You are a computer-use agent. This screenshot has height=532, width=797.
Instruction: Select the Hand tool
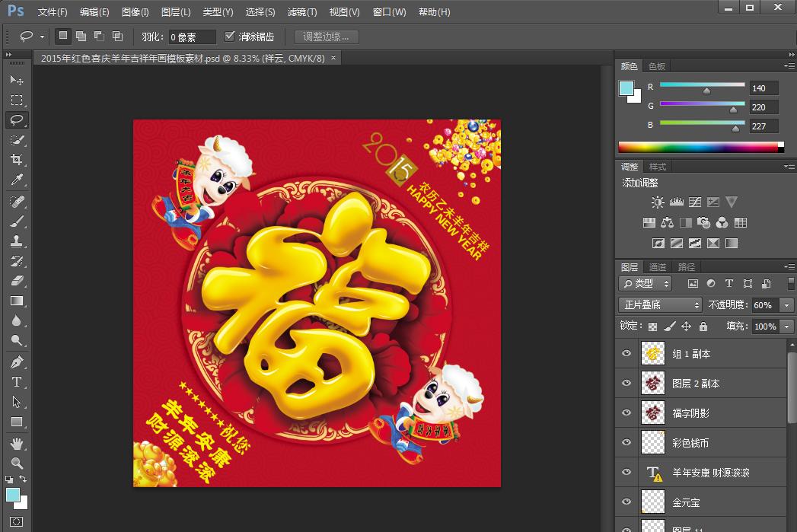[x=17, y=443]
